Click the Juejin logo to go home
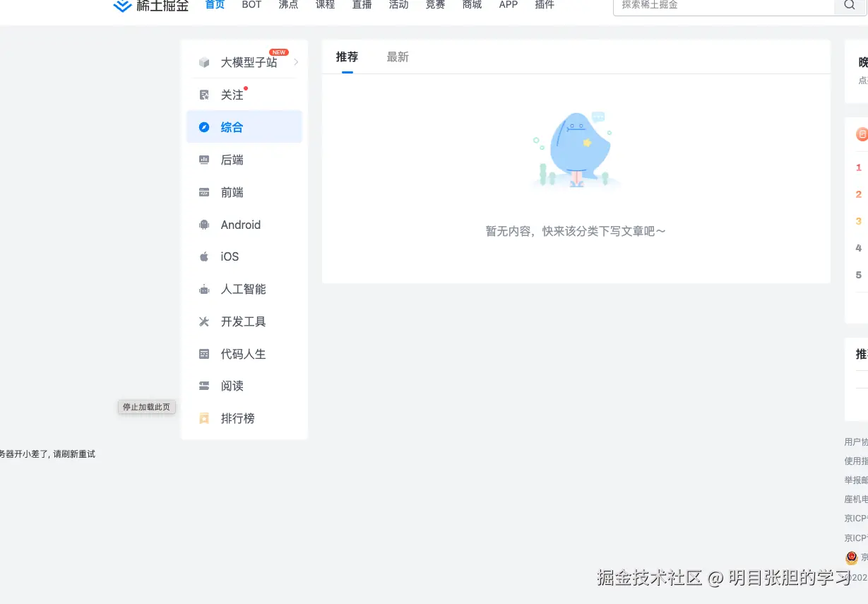 [x=150, y=6]
